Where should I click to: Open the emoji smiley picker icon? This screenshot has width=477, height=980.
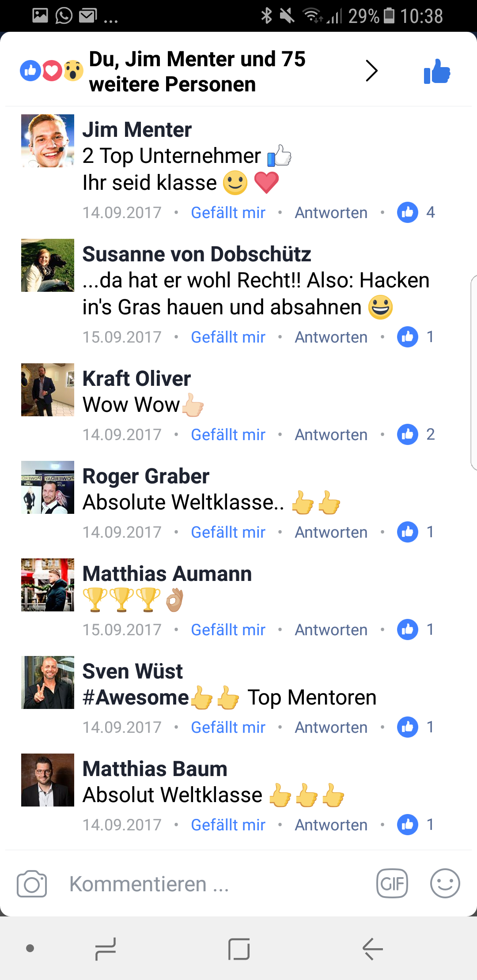tap(445, 884)
